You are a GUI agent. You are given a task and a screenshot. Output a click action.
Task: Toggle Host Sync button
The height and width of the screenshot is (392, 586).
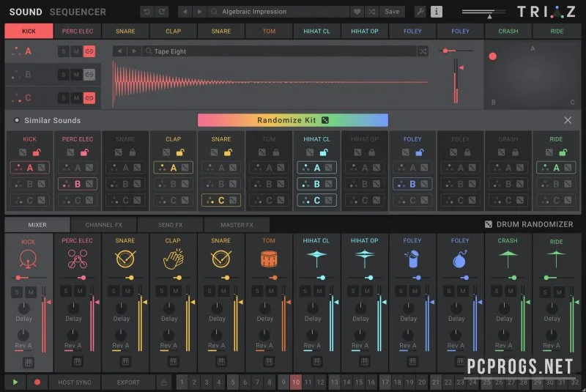tap(75, 382)
